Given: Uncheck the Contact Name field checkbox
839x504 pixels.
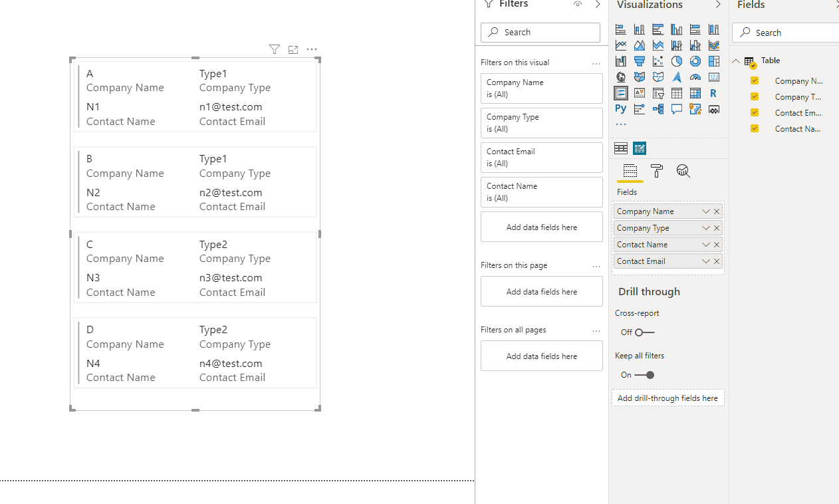Looking at the screenshot, I should [x=755, y=128].
